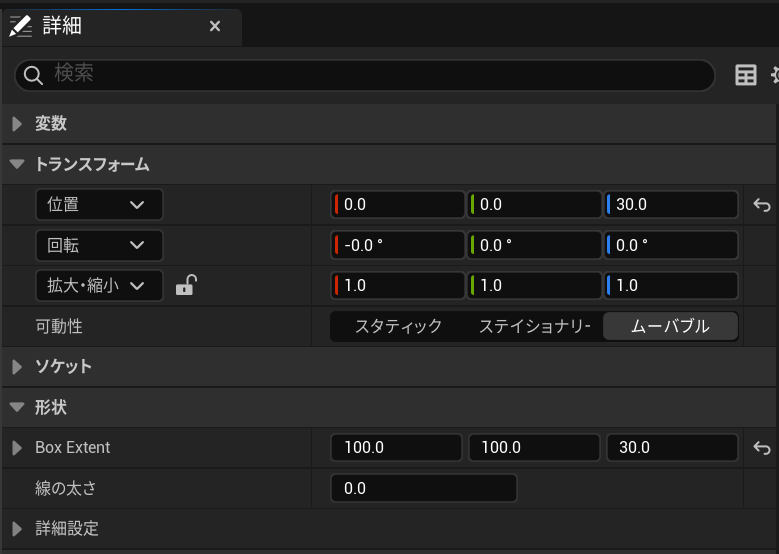Open the 拡大・縮小 dropdown

(x=98, y=286)
